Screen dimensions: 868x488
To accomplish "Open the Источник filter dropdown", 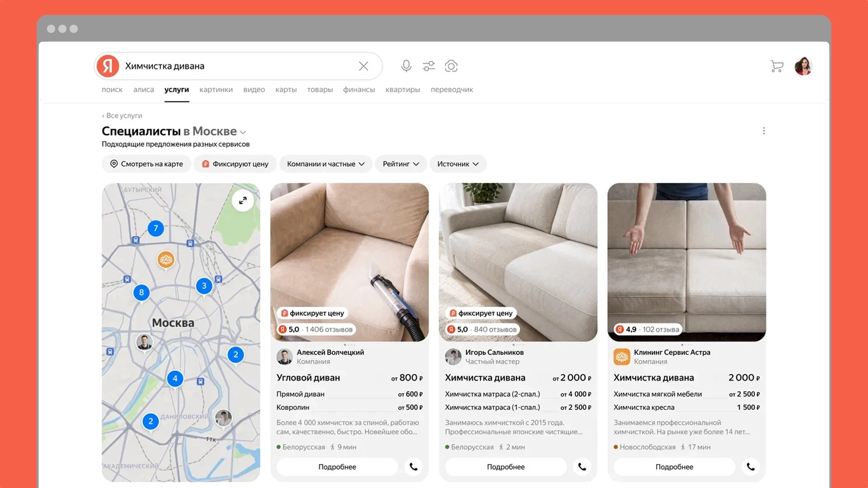I will [458, 164].
